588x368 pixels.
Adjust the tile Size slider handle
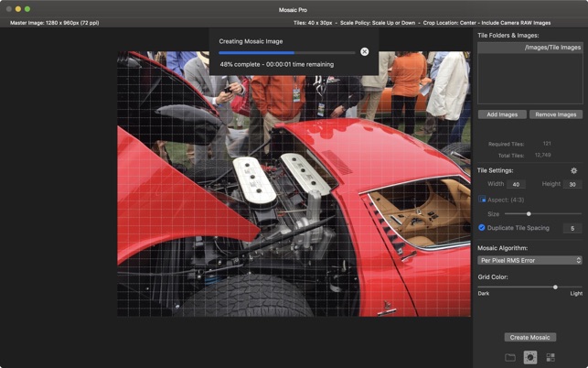click(x=529, y=213)
